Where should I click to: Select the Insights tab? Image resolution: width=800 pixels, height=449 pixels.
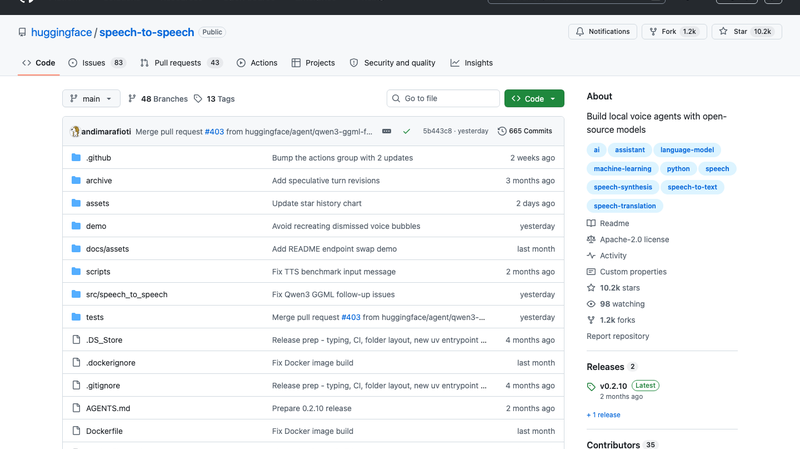coord(471,63)
